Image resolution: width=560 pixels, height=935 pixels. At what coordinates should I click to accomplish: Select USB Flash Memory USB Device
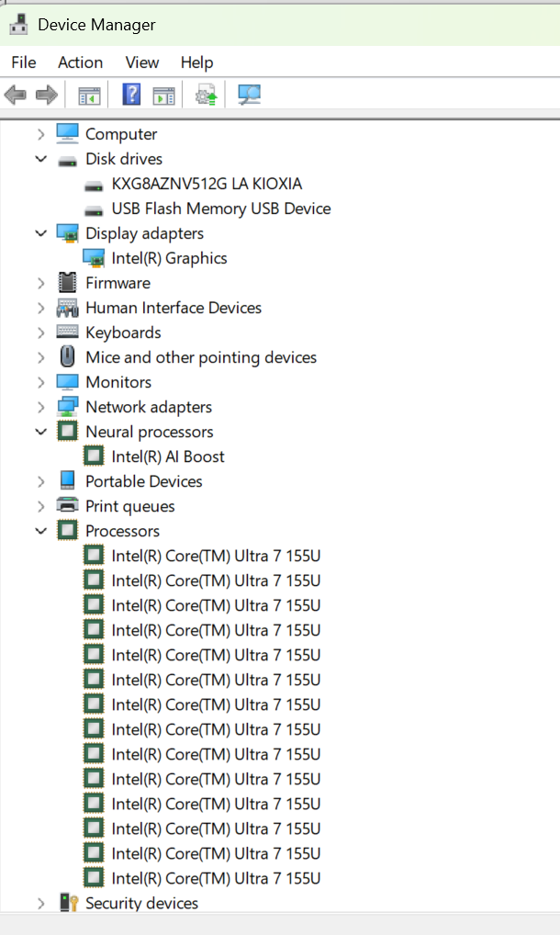click(x=221, y=208)
